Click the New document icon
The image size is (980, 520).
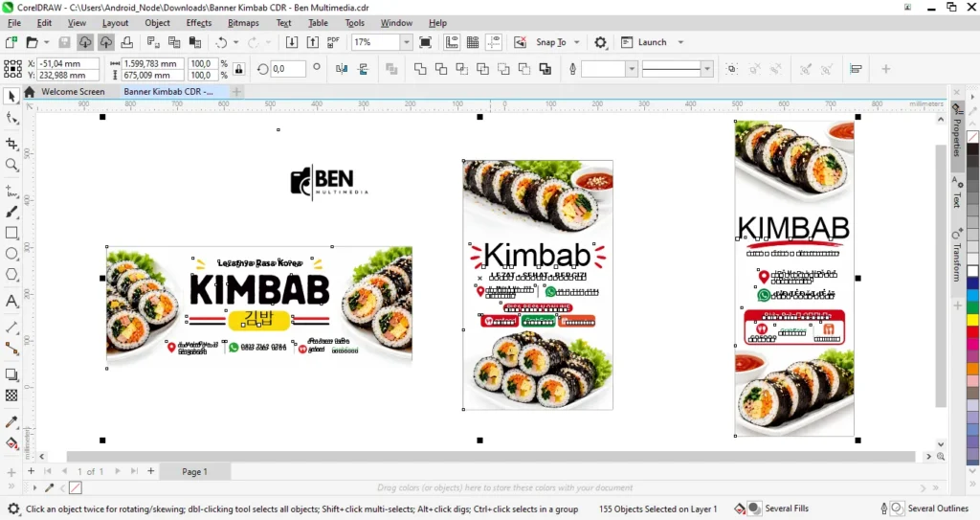[x=11, y=42]
